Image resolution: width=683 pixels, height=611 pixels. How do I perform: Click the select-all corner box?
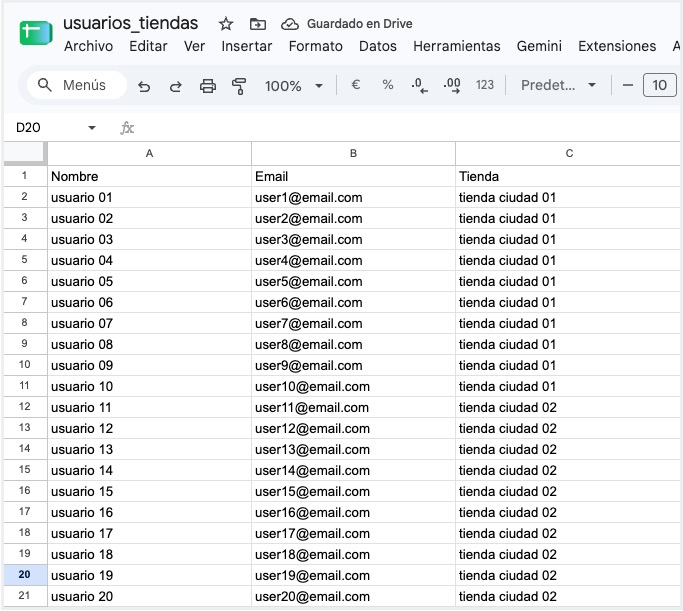click(x=24, y=153)
